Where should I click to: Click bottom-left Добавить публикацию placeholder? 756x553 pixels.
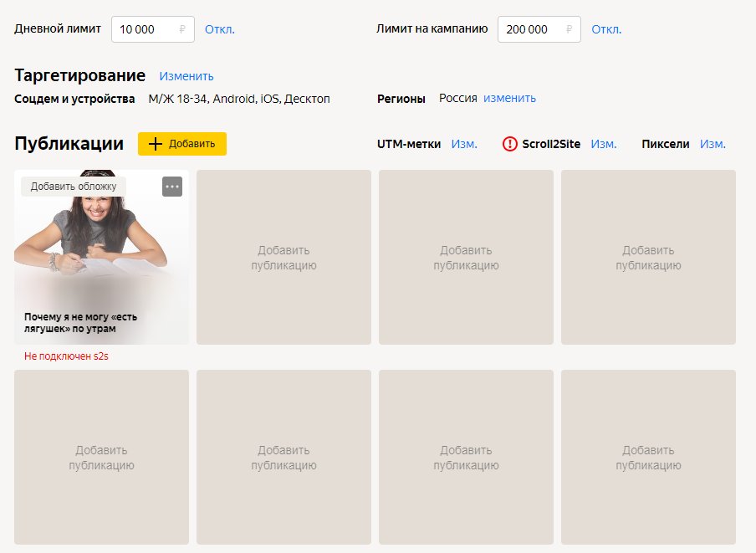coord(101,458)
